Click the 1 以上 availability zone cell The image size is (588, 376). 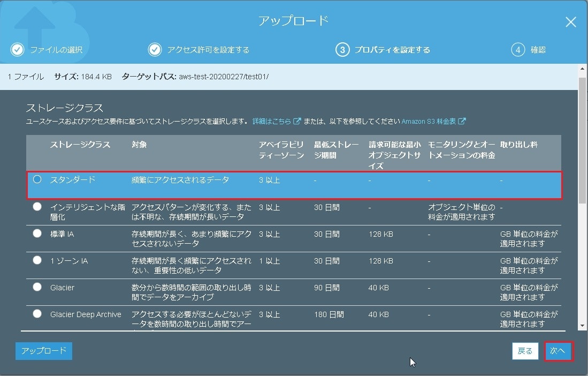coord(270,261)
